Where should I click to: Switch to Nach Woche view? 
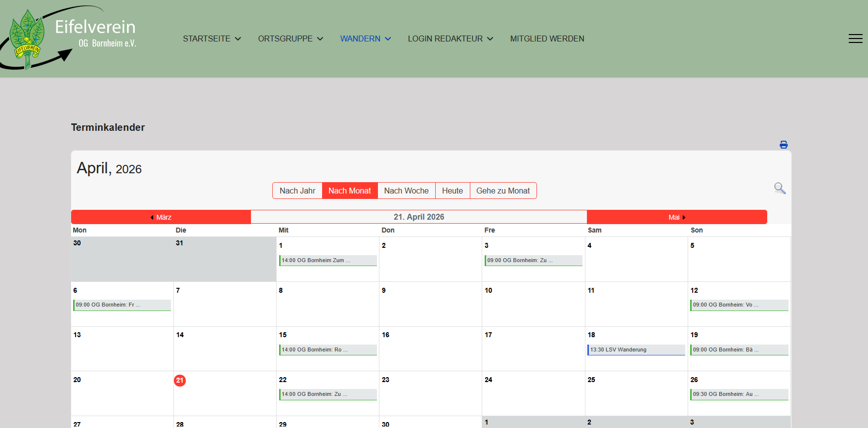(x=406, y=191)
